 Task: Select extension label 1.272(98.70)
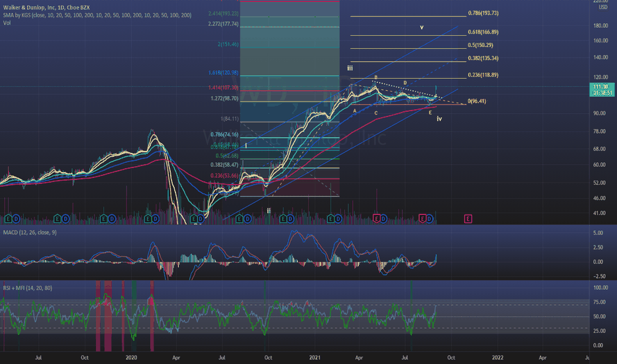(x=224, y=99)
